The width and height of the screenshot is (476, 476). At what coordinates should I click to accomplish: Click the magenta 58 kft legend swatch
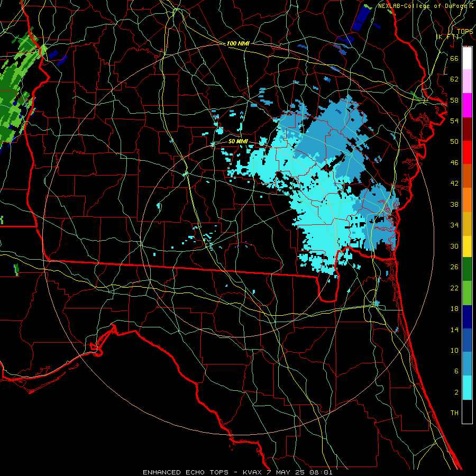point(467,105)
